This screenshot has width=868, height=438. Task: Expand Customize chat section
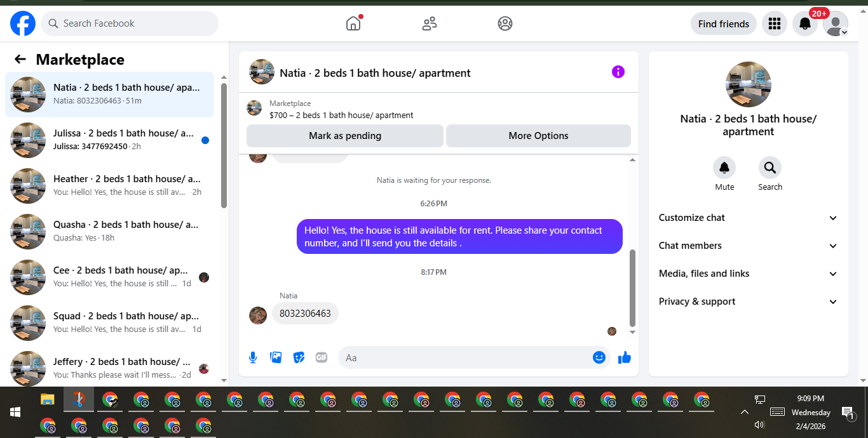749,218
